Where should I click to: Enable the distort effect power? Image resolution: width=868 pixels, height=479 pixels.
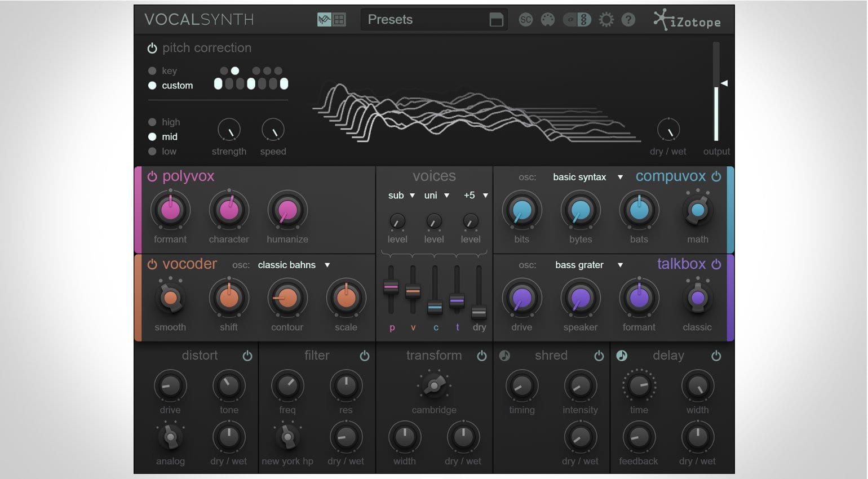(x=247, y=356)
